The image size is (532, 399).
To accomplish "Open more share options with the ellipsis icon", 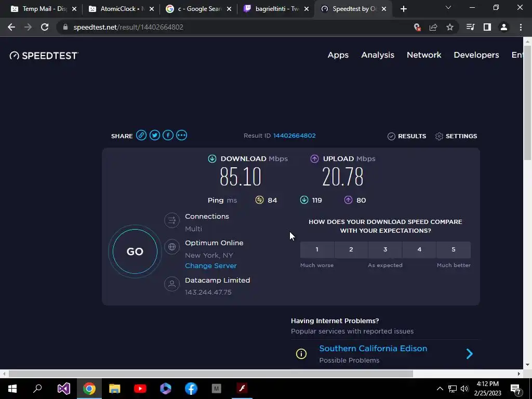I will point(181,136).
